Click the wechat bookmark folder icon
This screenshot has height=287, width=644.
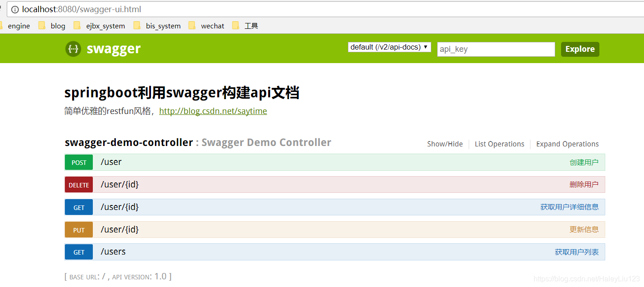(x=192, y=26)
